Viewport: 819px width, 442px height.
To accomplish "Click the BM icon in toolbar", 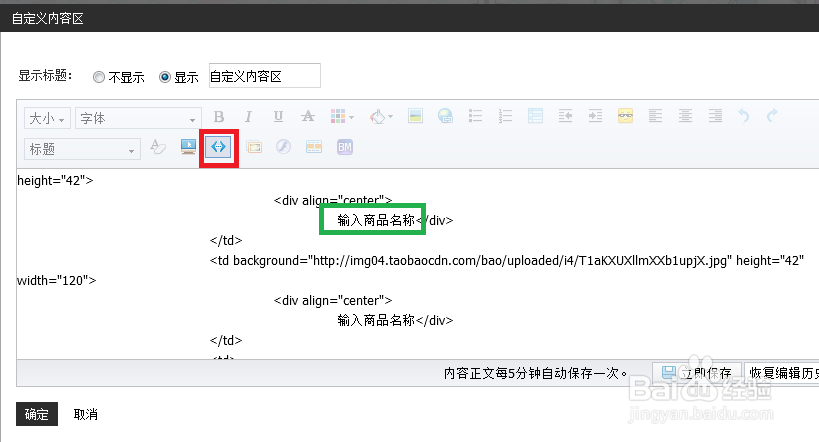I will click(x=345, y=147).
